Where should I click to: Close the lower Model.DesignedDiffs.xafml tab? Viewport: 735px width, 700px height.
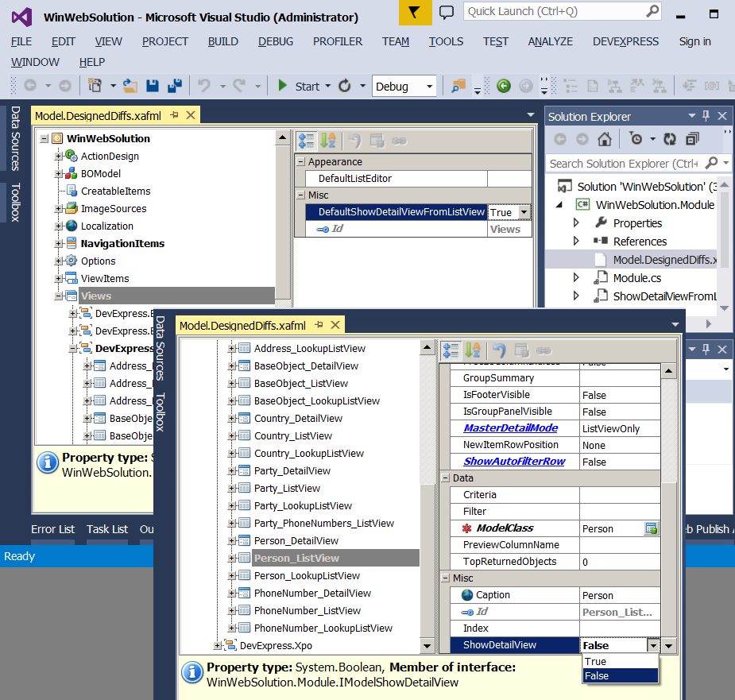tap(335, 325)
